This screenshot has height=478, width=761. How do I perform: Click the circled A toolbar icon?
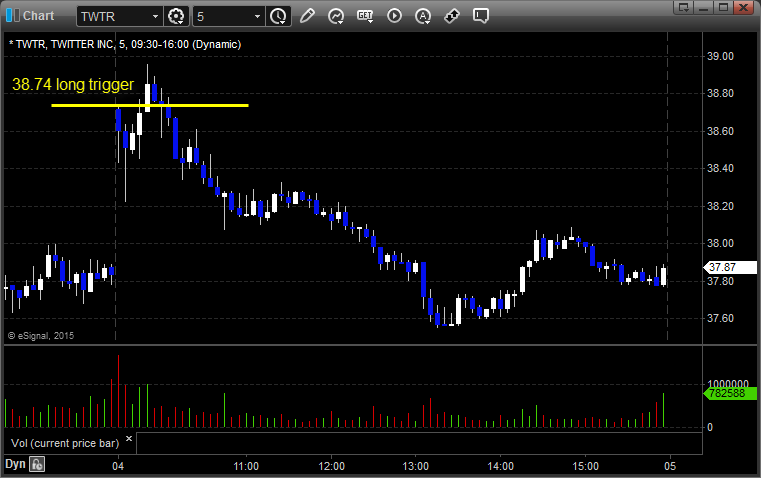point(423,16)
